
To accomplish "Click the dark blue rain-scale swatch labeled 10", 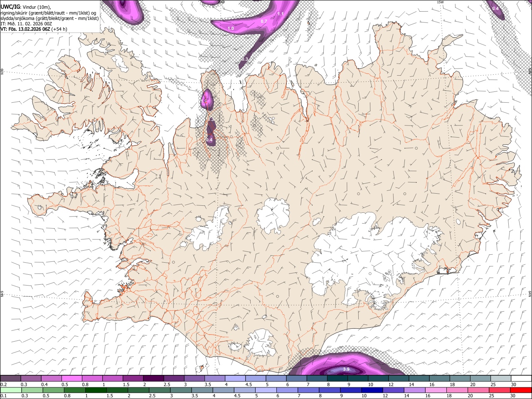I will [x=372, y=390].
